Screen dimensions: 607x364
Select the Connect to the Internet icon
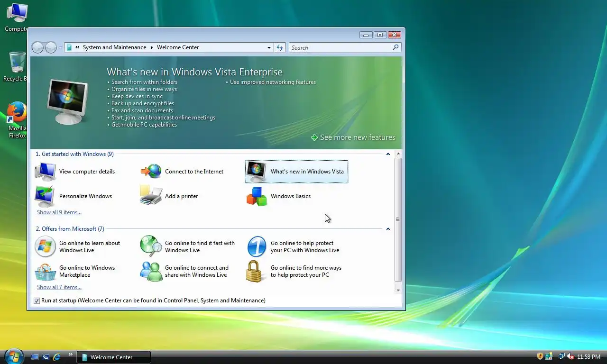click(x=151, y=171)
